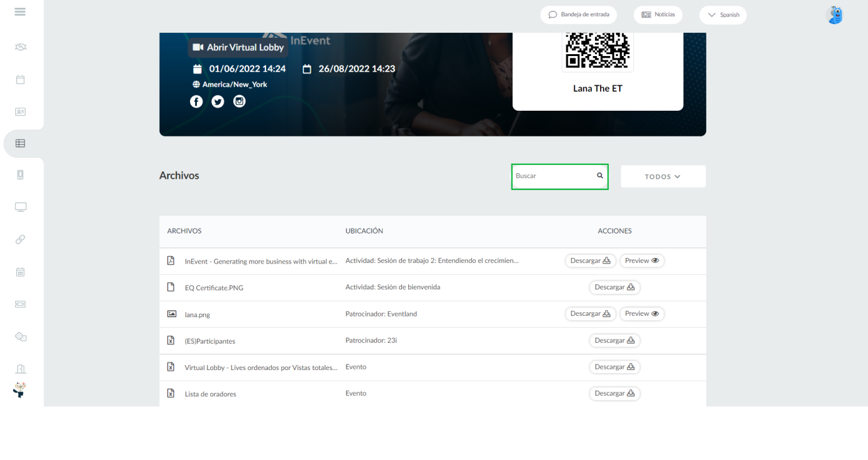Click Abrir Virtual Lobby button
This screenshot has height=460, width=868.
pyautogui.click(x=238, y=47)
